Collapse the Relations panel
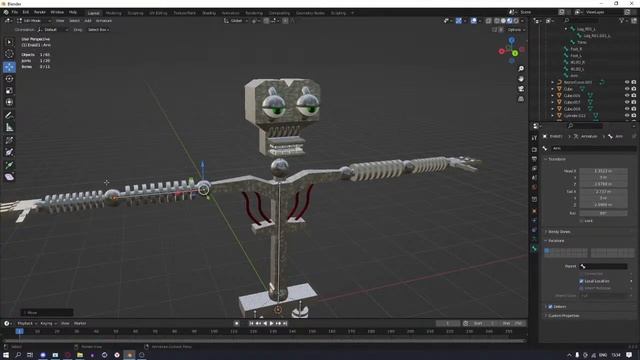 [x=556, y=241]
